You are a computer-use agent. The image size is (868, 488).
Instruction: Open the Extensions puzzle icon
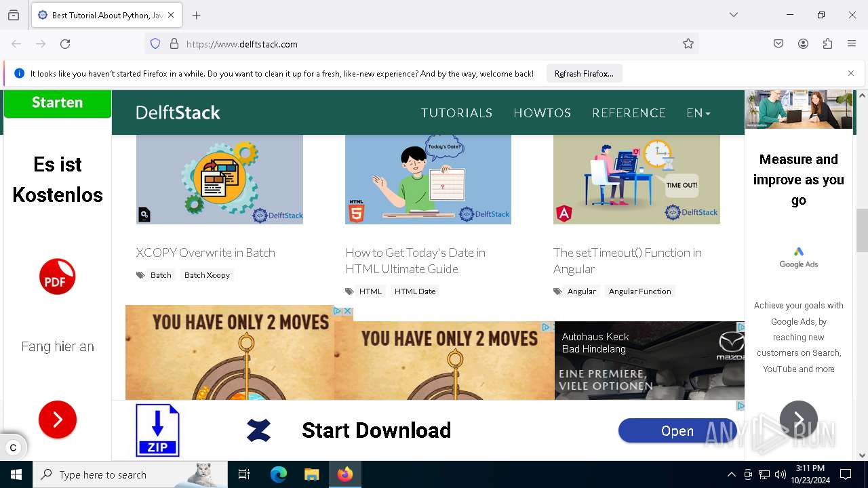point(827,44)
